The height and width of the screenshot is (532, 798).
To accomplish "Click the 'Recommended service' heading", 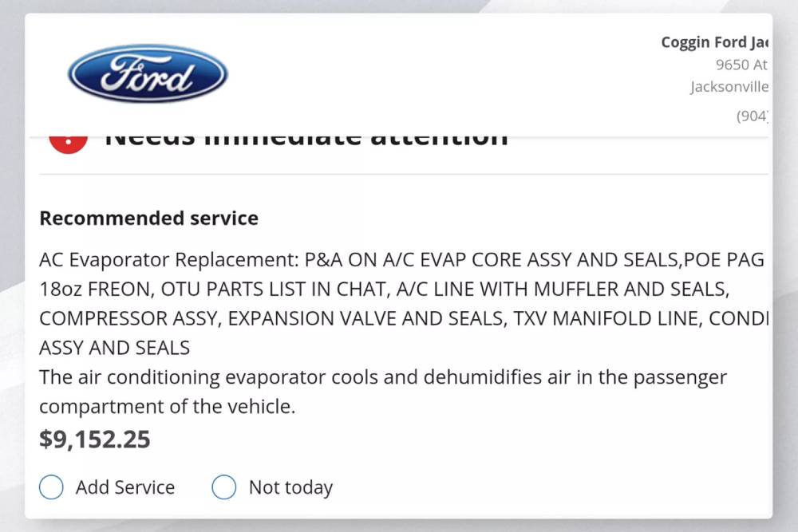I will (x=149, y=219).
